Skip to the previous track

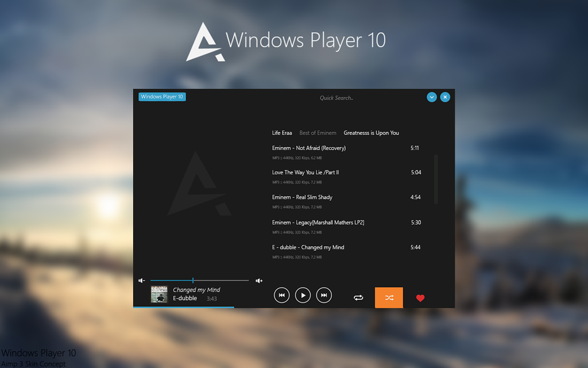[281, 295]
